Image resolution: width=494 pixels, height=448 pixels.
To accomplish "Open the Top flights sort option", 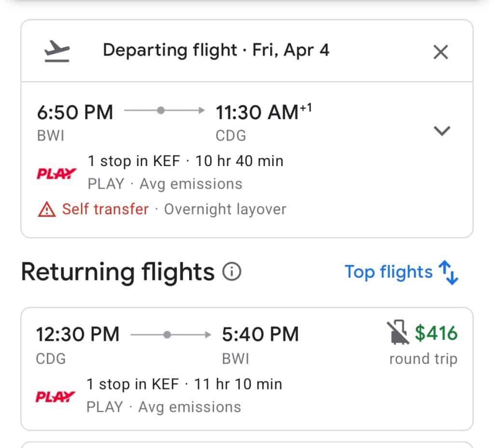I will [388, 272].
